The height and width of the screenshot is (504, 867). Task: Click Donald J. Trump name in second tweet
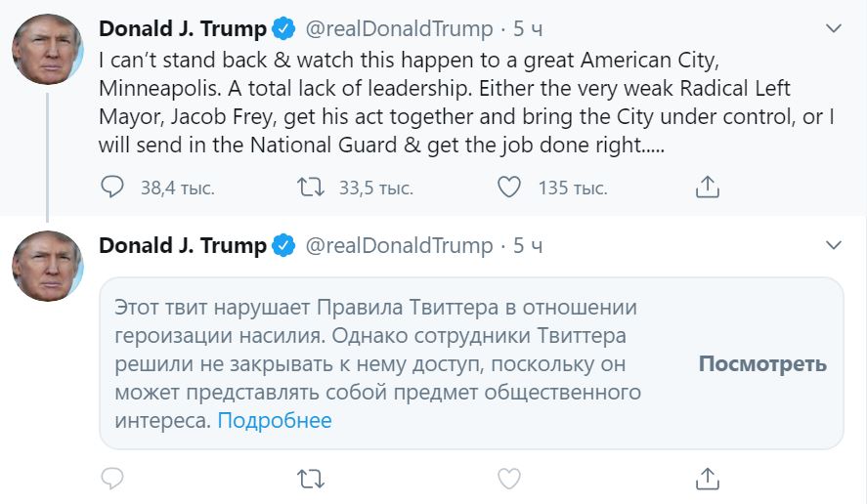click(x=183, y=245)
